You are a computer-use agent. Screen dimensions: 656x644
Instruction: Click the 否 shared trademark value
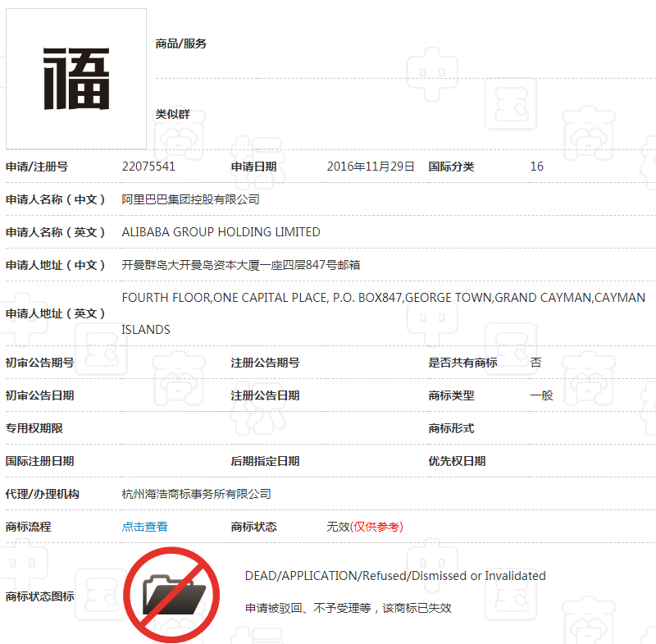[535, 363]
